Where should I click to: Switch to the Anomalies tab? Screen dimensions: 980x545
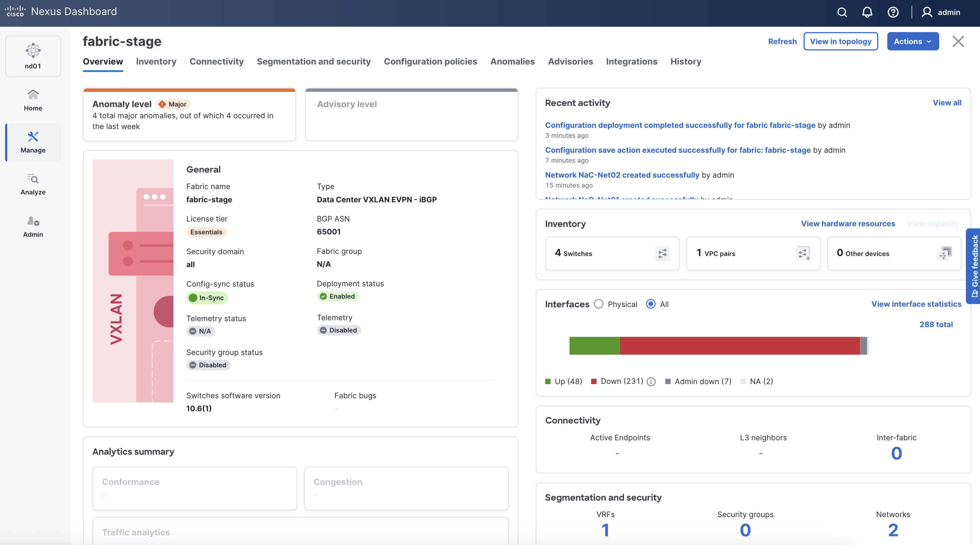tap(512, 62)
